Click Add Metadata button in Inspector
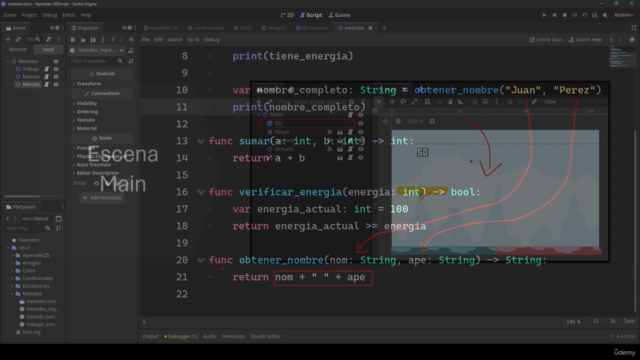Viewport: 640px width, 360px height. click(102, 198)
